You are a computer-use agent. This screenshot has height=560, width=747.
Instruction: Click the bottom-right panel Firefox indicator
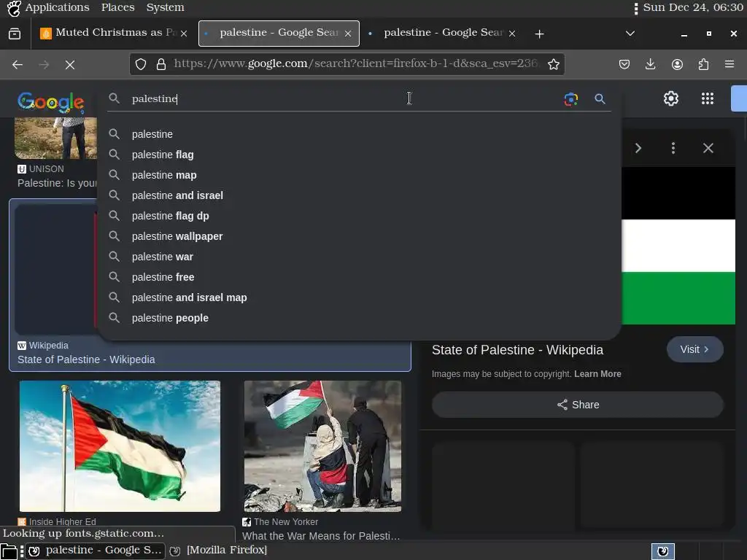[662, 551]
